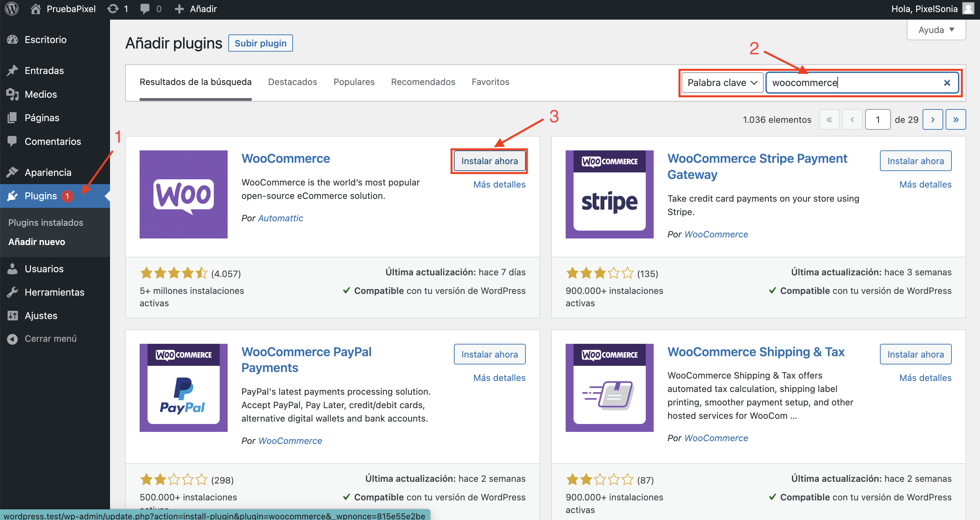980x520 pixels.
Task: Open the Stripe Payment Gateway thumbnail
Action: click(x=609, y=194)
